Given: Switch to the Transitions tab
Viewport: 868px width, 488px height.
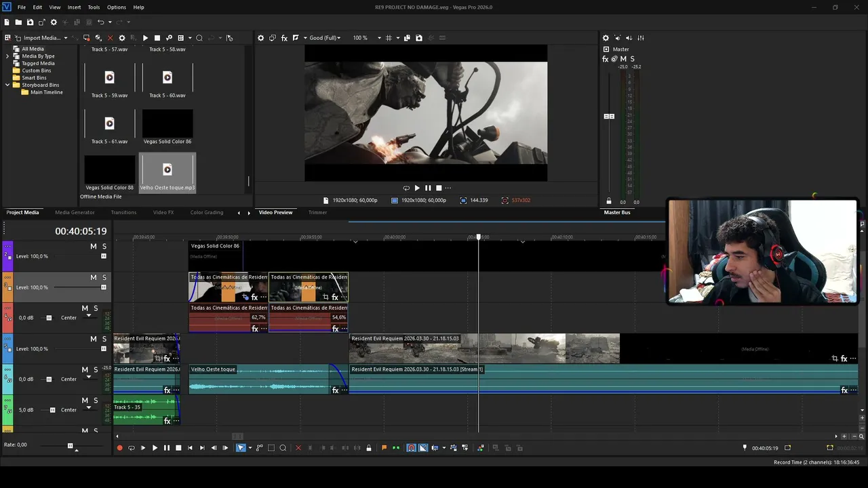Looking at the screenshot, I should point(123,212).
